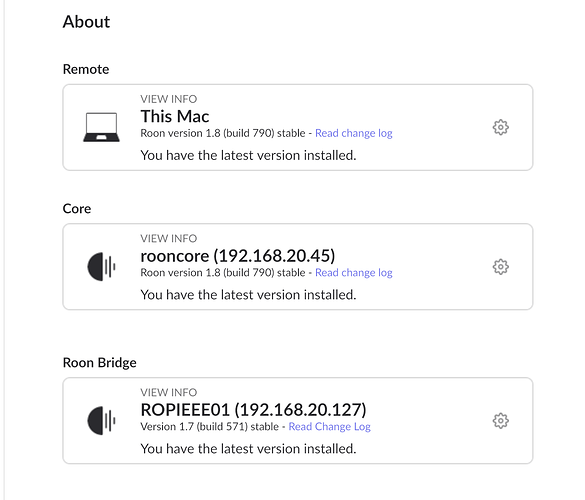
Task: Click ROPIEEE01 latest version installed message
Action: (x=248, y=449)
